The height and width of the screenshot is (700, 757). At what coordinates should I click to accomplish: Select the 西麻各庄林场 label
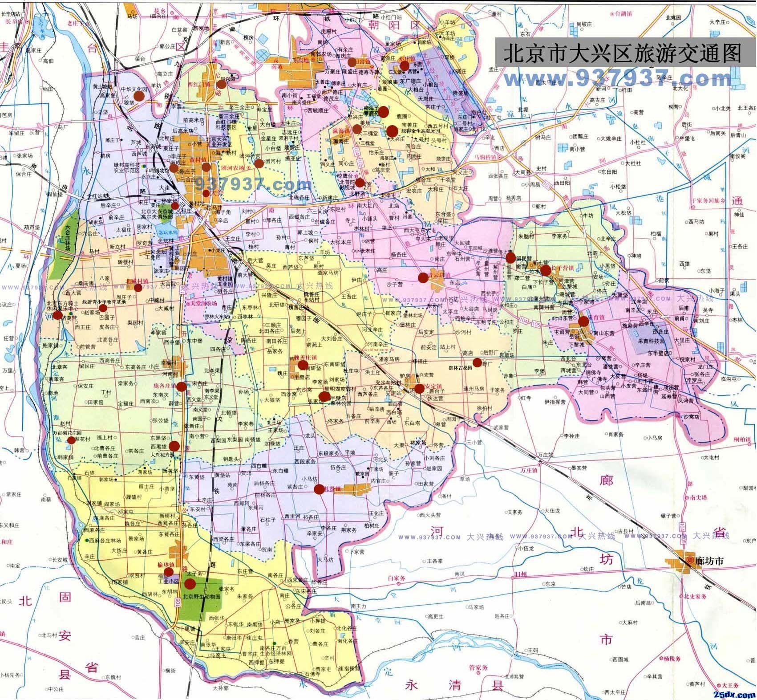105,540
